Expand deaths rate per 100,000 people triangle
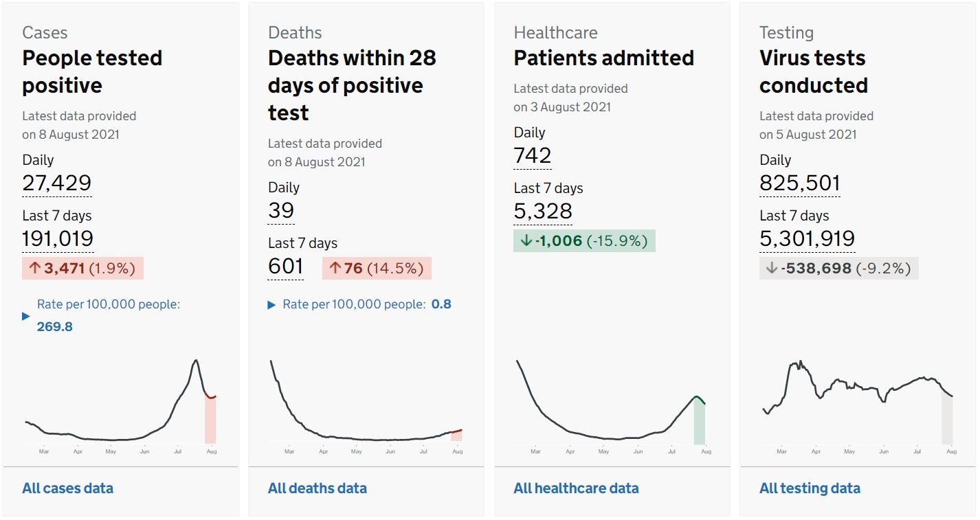Screen dimensions: 980x520 click(x=271, y=304)
